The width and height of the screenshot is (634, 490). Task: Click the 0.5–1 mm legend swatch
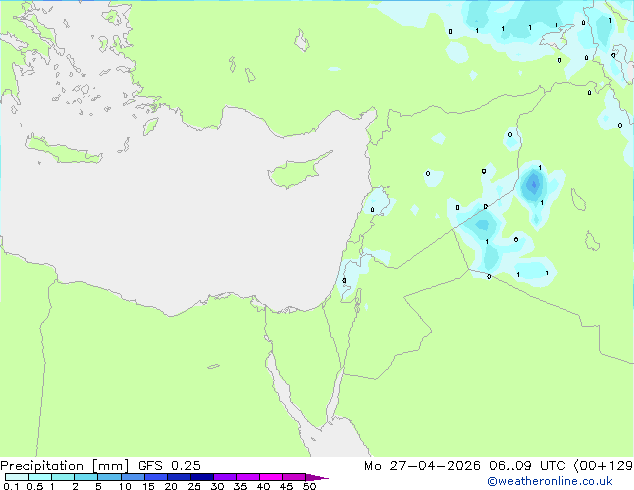coord(40,477)
